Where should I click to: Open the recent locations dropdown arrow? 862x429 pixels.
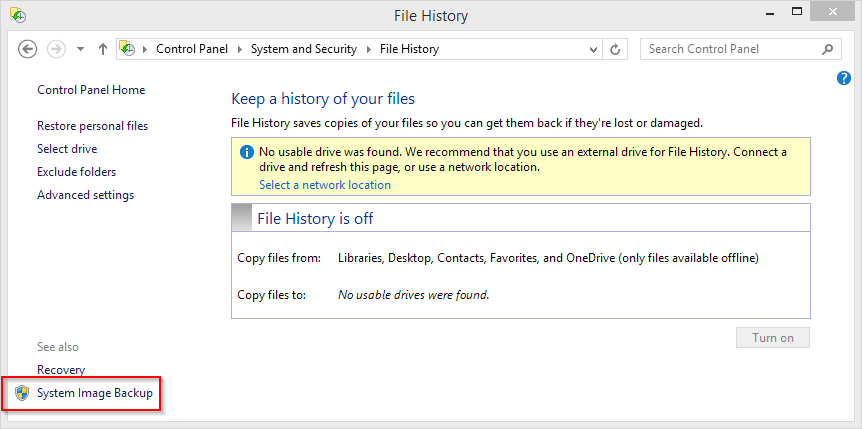point(81,49)
